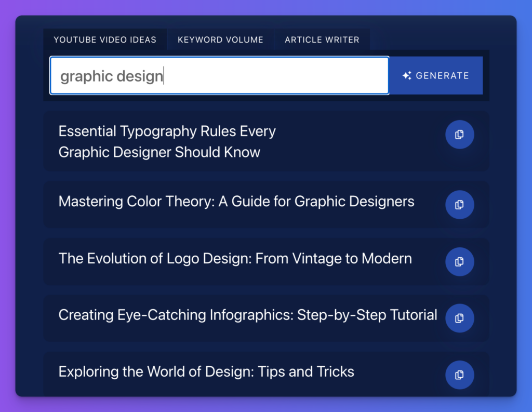Place the cursor after the graphic design text

[164, 75]
